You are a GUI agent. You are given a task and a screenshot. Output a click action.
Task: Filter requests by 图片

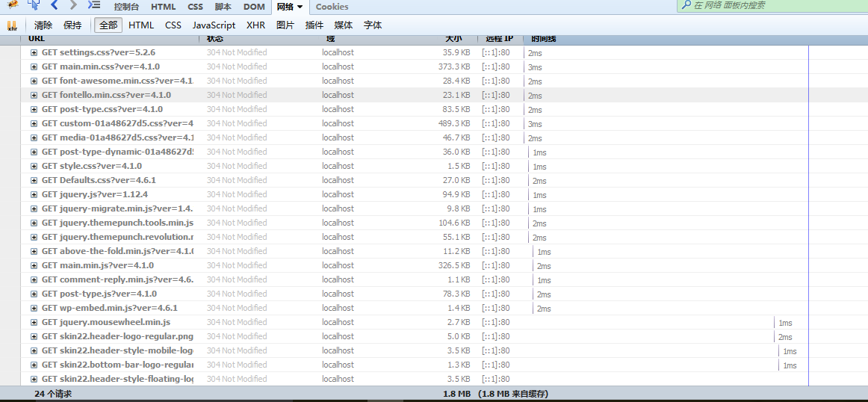(285, 25)
